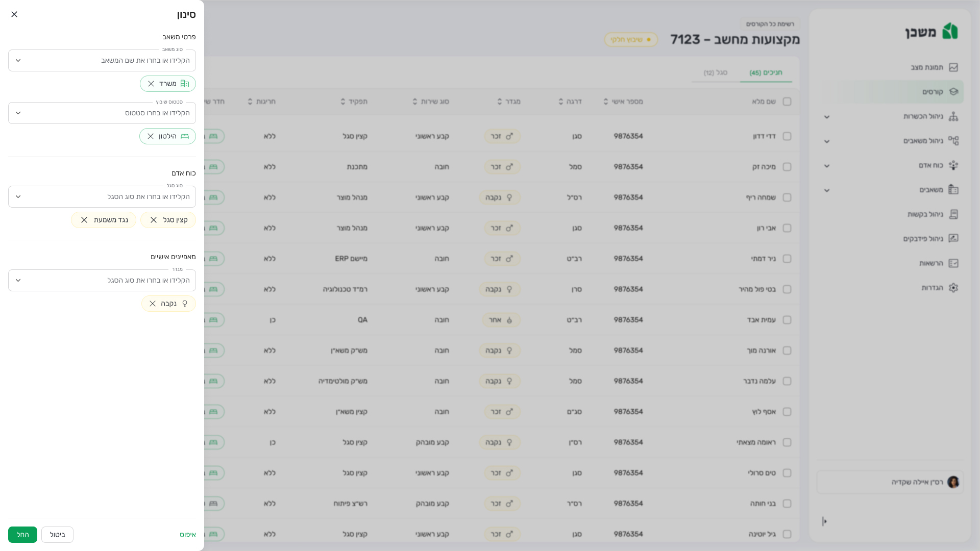This screenshot has height=551, width=980.
Task: Switch to the סגל (12) tab
Action: (x=715, y=73)
